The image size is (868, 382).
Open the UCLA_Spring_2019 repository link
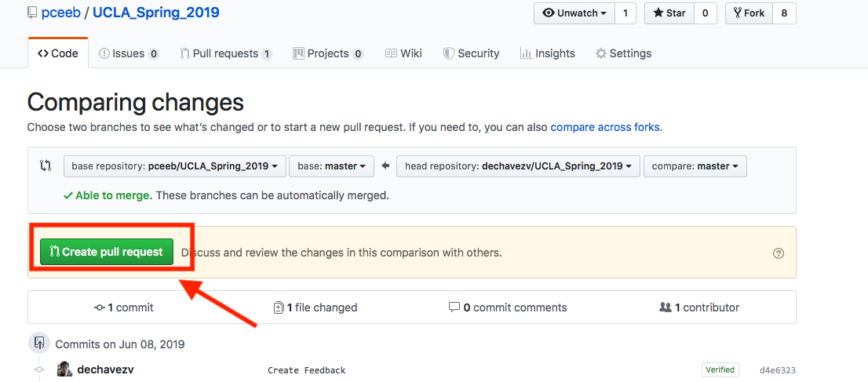(x=156, y=13)
